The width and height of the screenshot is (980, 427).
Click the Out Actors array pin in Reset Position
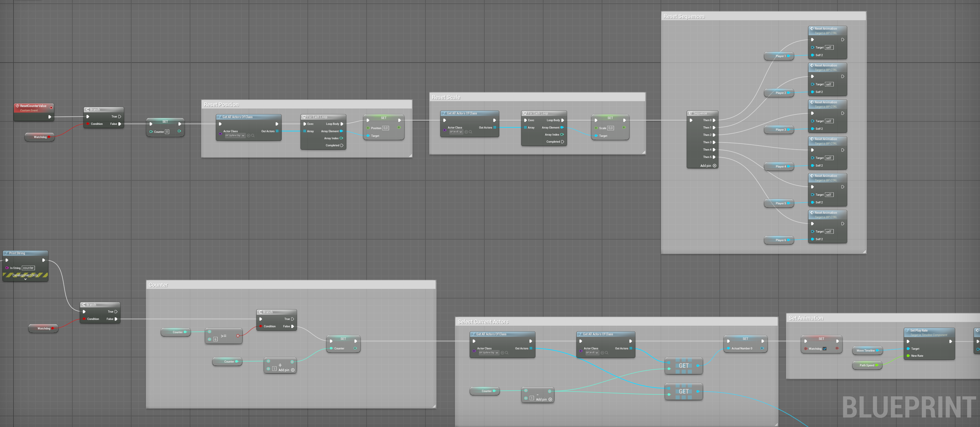[x=277, y=131]
